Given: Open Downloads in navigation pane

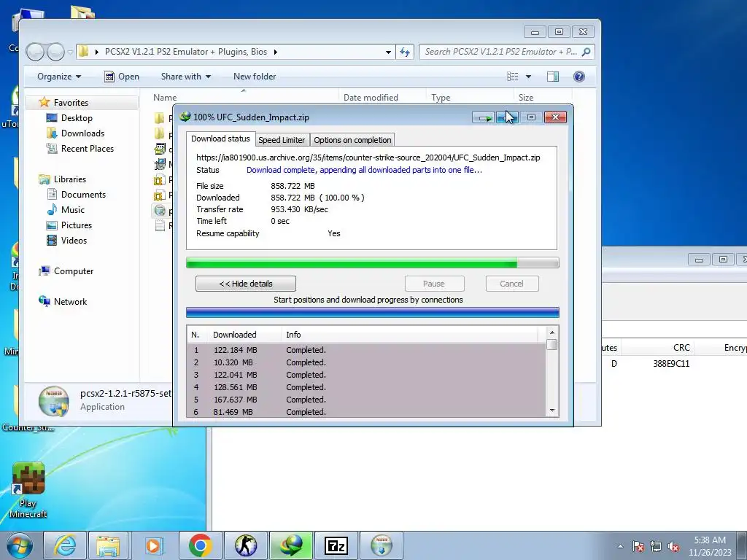Looking at the screenshot, I should pos(82,133).
